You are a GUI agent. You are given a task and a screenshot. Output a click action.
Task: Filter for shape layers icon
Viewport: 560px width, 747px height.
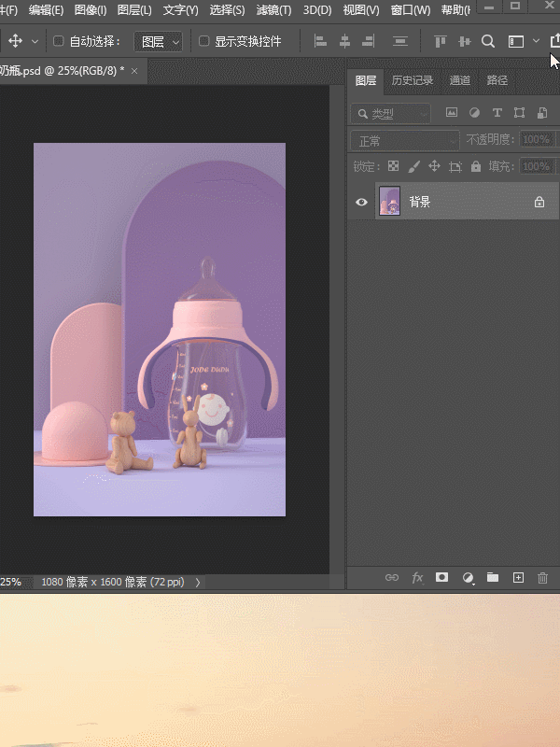coord(520,112)
